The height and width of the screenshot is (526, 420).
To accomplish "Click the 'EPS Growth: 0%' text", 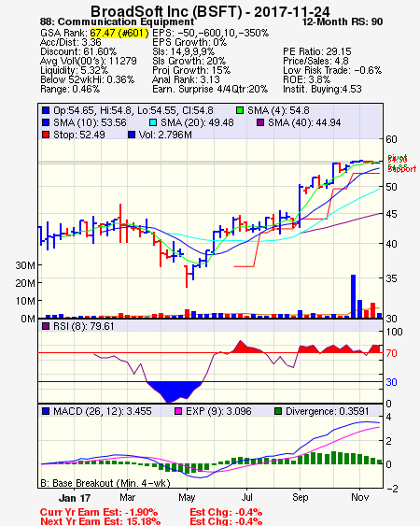I will click(189, 42).
